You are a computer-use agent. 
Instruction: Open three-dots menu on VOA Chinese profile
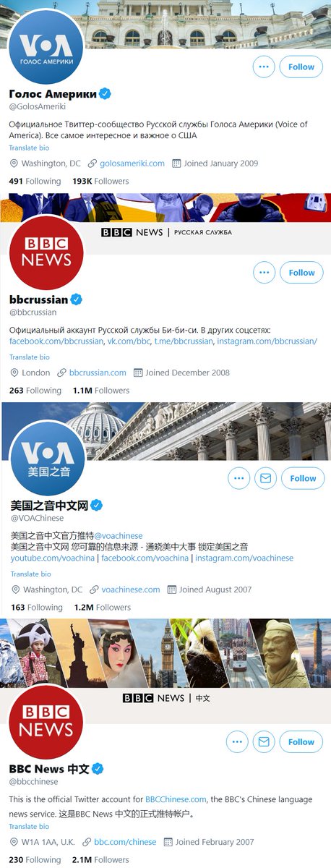(x=238, y=478)
